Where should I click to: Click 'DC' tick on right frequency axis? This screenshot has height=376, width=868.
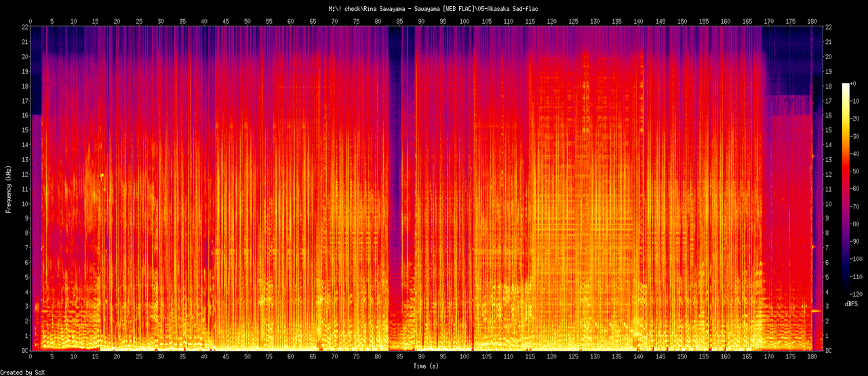pyautogui.click(x=829, y=351)
